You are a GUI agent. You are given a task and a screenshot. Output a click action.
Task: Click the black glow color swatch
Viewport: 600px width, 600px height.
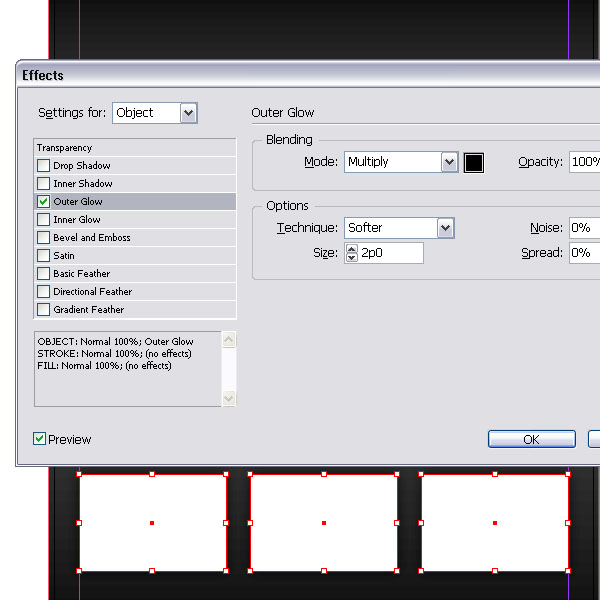(474, 163)
